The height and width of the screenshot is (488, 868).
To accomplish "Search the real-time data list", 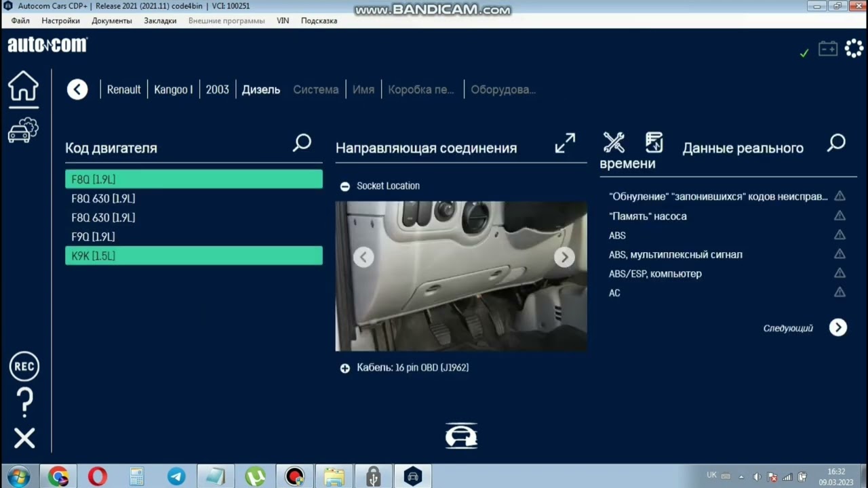I will (x=836, y=143).
